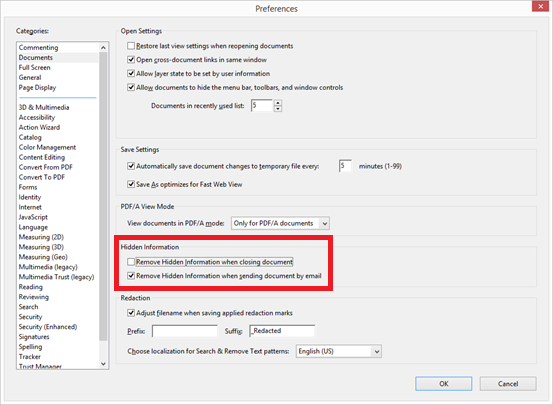Expand the English (US) localization dropdown
The width and height of the screenshot is (553, 405).
339,351
